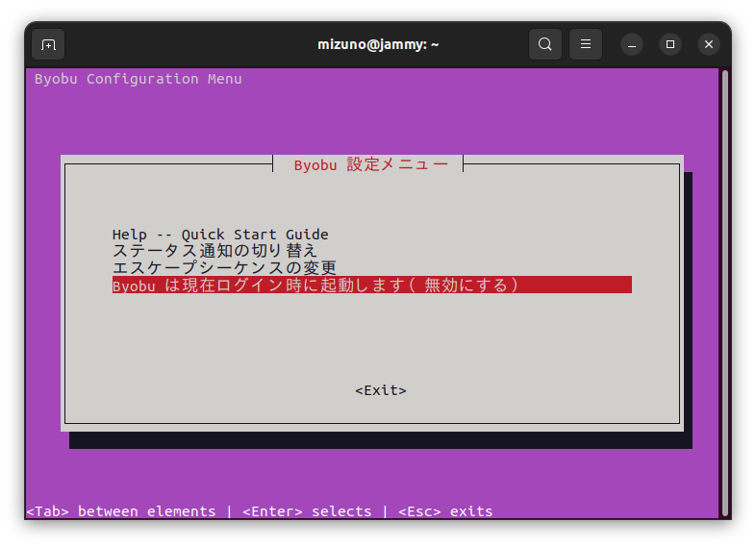756x547 pixels.
Task: Open a new terminal tab icon
Action: pos(48,45)
